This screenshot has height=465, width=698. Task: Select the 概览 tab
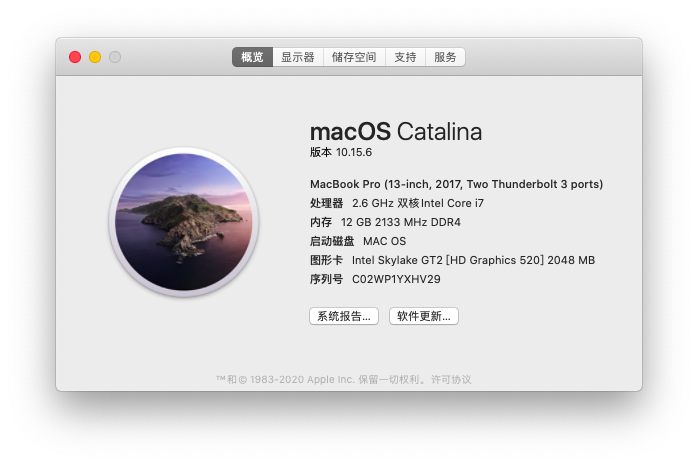point(252,57)
